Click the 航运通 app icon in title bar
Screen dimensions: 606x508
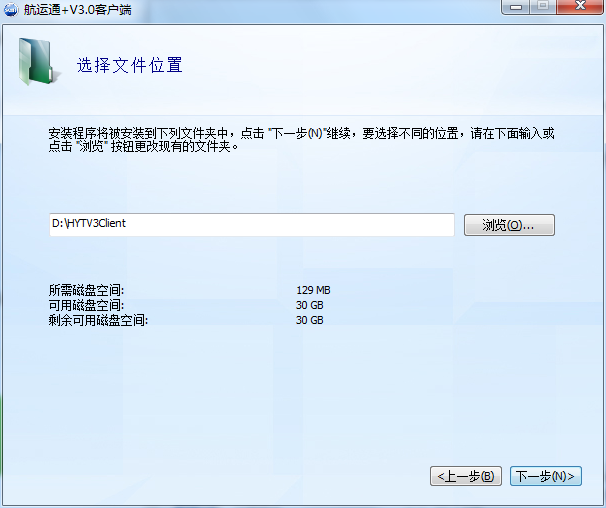coord(13,9)
